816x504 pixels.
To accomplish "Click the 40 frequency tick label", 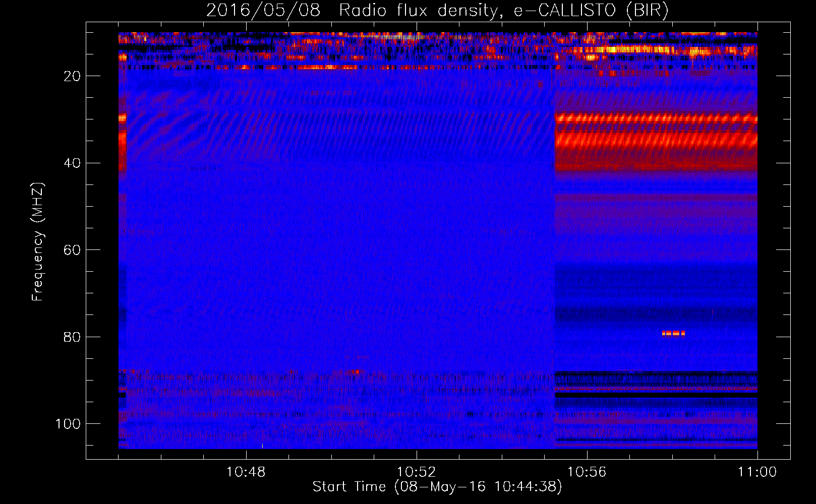I will (x=72, y=163).
